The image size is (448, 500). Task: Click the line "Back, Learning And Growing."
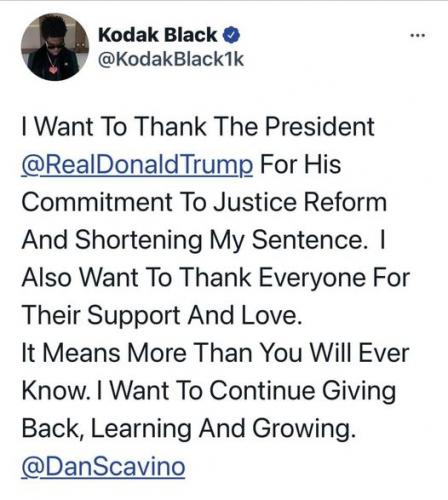(x=189, y=429)
